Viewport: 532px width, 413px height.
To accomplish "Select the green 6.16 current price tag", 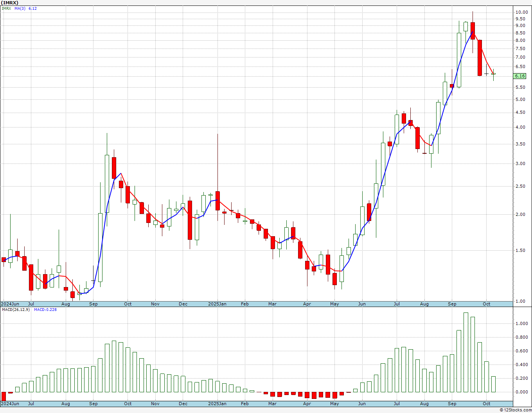I will point(520,76).
